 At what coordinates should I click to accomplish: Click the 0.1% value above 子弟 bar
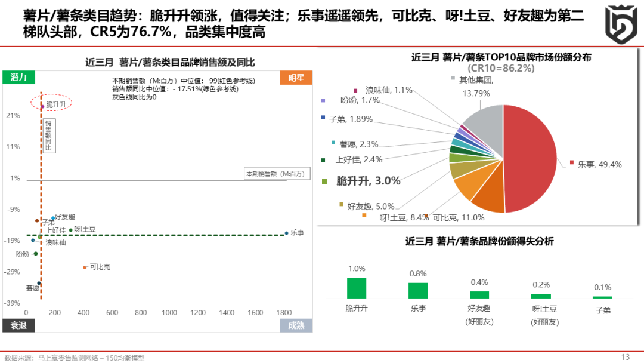(x=602, y=287)
